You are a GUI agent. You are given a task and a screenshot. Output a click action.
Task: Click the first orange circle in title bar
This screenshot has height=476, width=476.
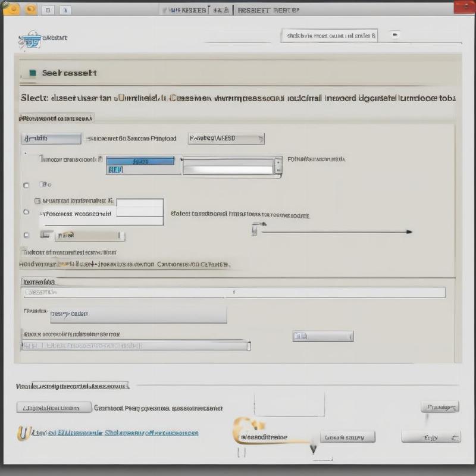point(11,9)
